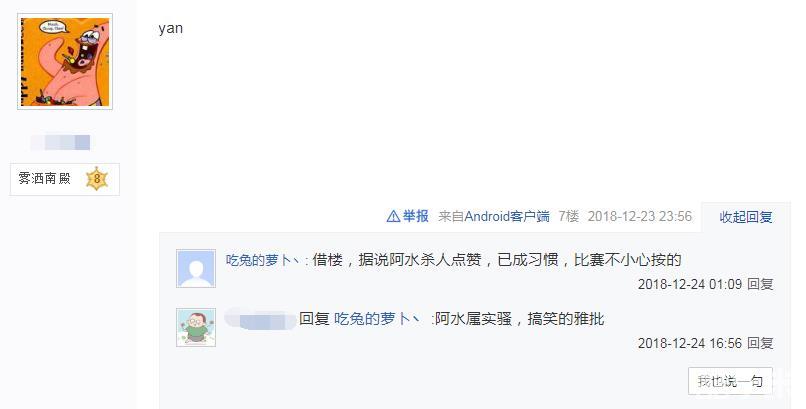Viewport: 806px width, 409px height.
Task: Report this post via 举报 link
Action: point(415,216)
